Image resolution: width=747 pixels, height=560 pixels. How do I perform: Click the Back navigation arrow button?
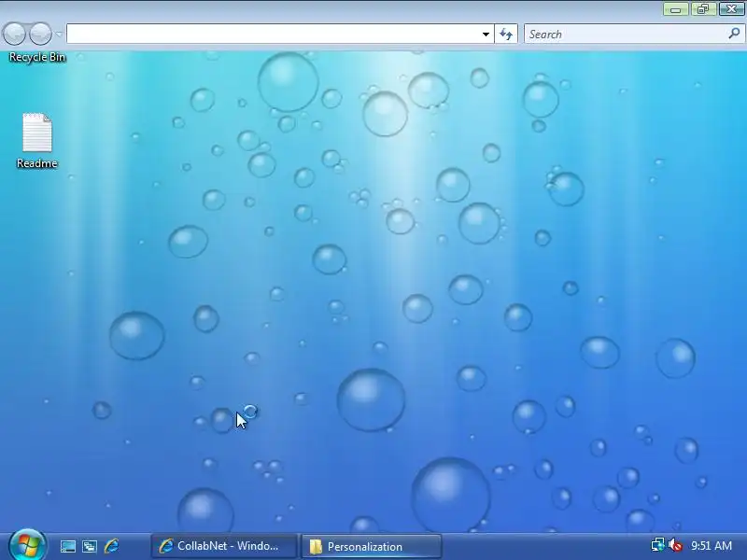pyautogui.click(x=14, y=34)
